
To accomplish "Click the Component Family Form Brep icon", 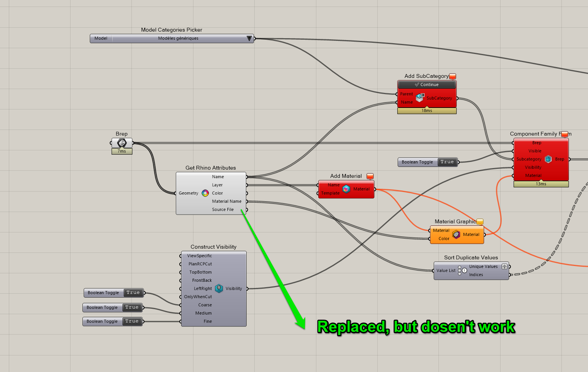I will click(548, 159).
